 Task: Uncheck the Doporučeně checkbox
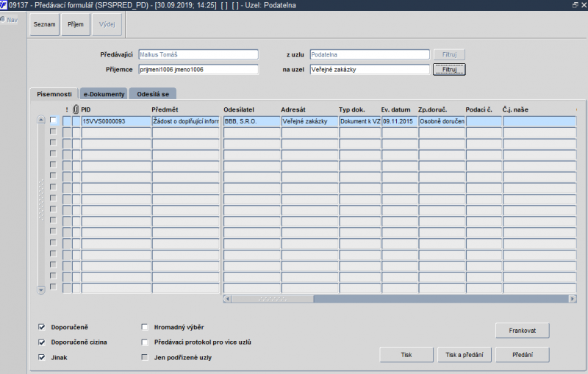42,327
